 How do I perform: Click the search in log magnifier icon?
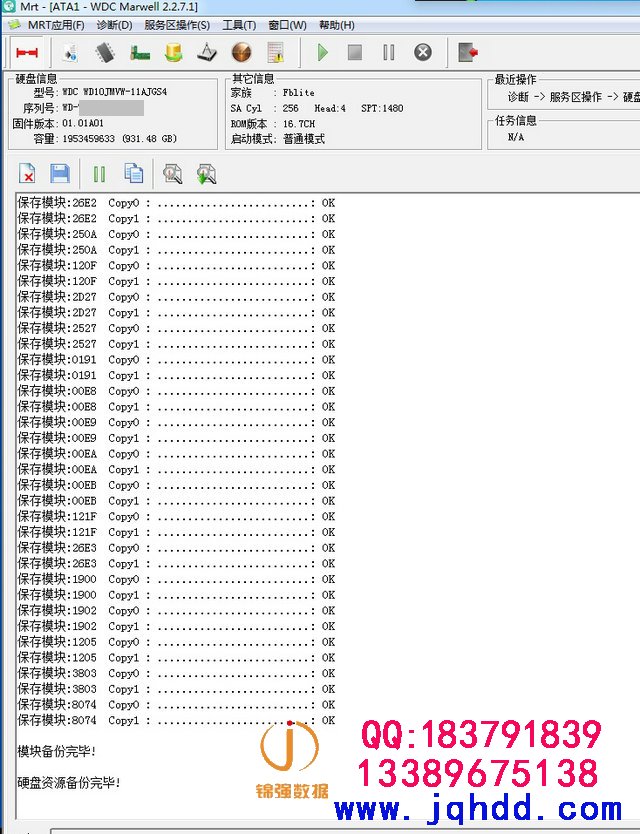point(172,174)
